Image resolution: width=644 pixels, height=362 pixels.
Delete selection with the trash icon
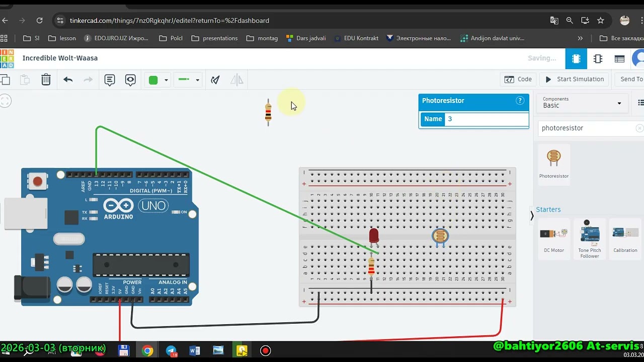pos(46,79)
